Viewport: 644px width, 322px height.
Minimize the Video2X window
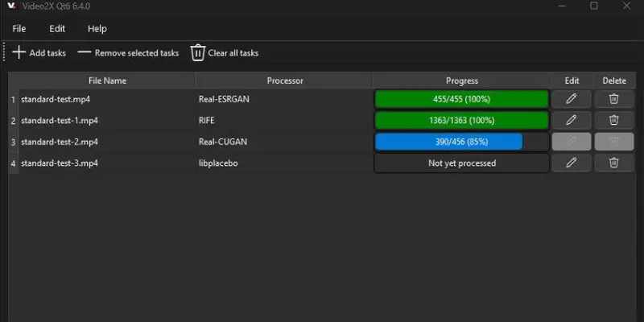(562, 6)
